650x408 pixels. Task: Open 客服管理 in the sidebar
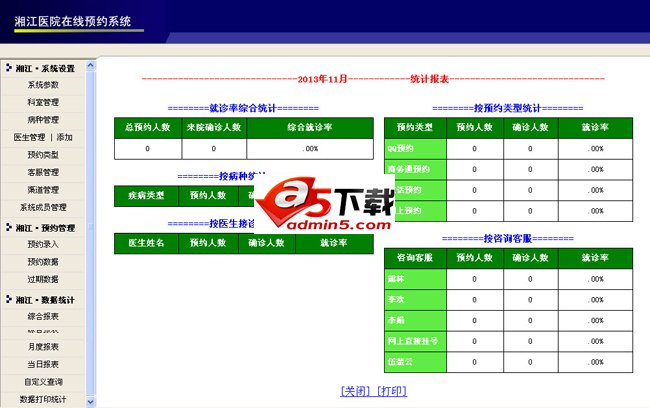coord(43,172)
